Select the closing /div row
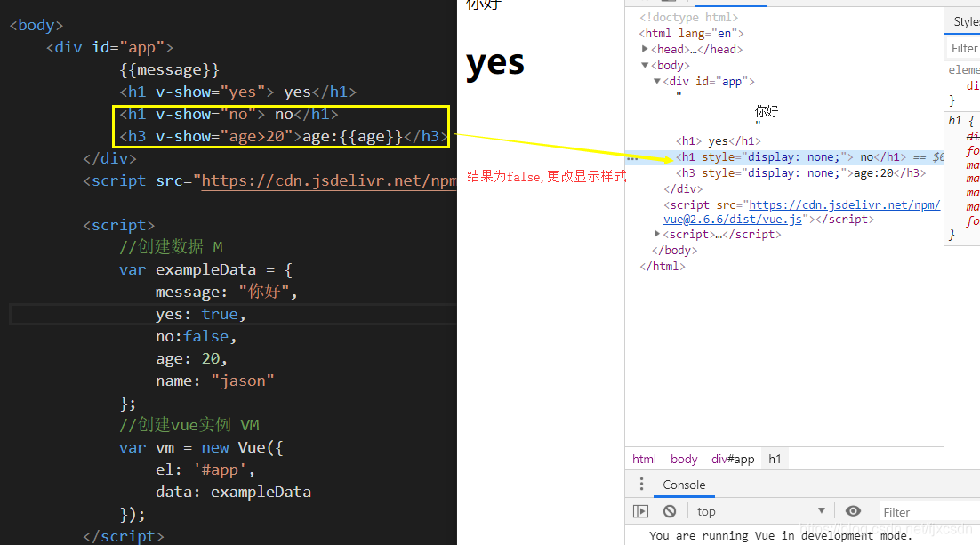This screenshot has height=545, width=980. coord(683,188)
